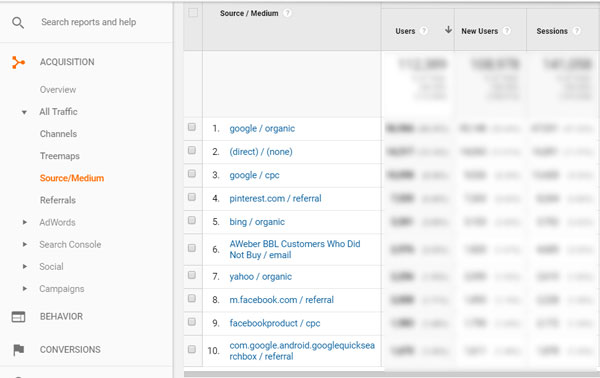
Task: Check the box for google / organic row
Action: [x=192, y=127]
